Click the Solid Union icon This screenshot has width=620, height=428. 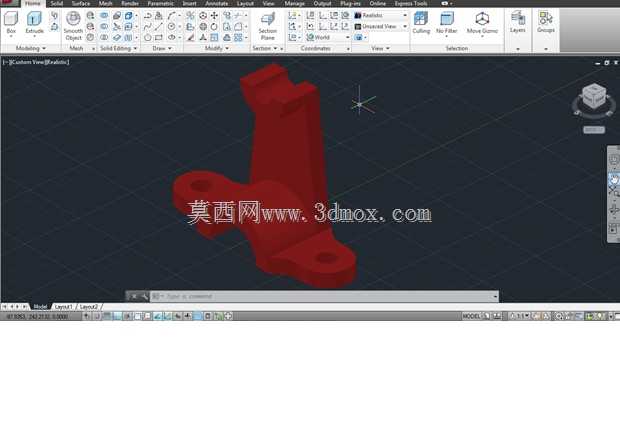(x=104, y=15)
